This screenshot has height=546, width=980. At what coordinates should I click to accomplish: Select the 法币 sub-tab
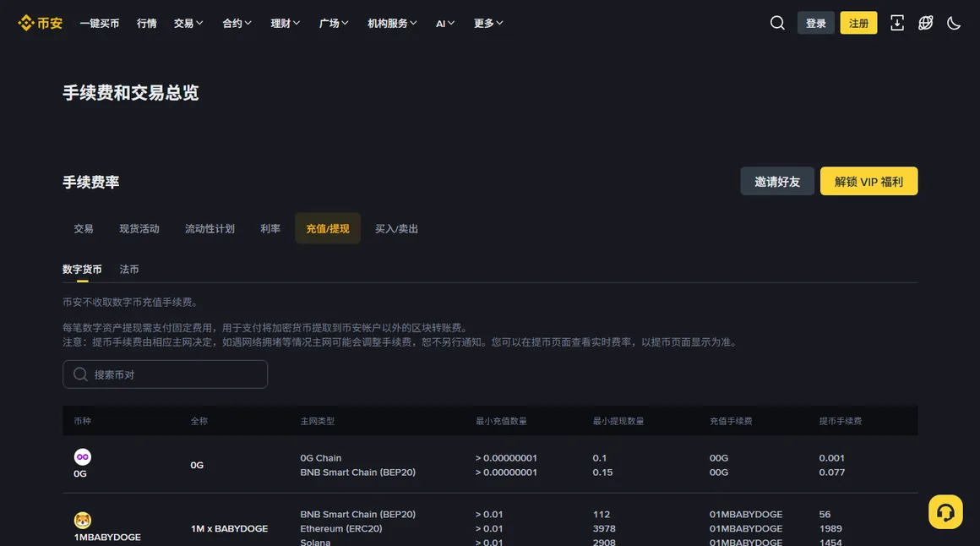pos(128,270)
